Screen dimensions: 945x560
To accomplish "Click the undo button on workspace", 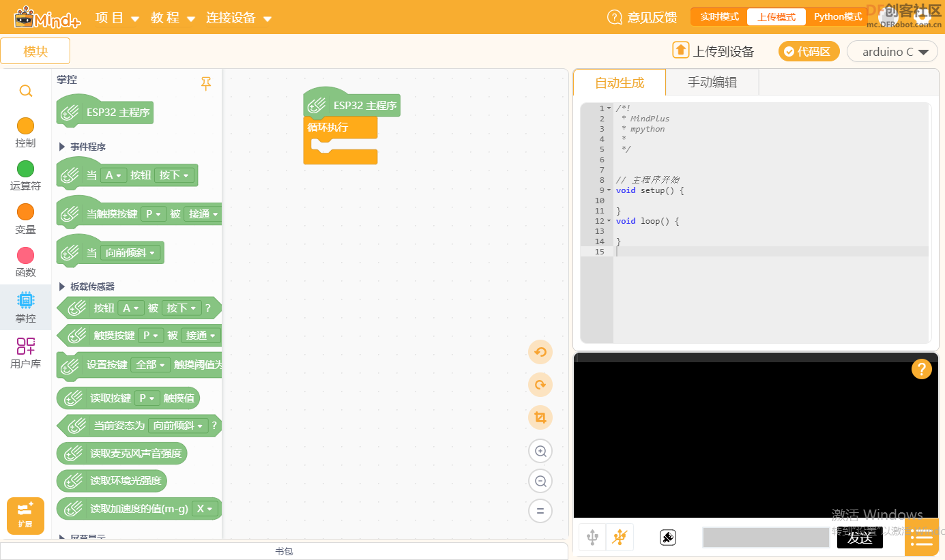I will click(x=540, y=352).
